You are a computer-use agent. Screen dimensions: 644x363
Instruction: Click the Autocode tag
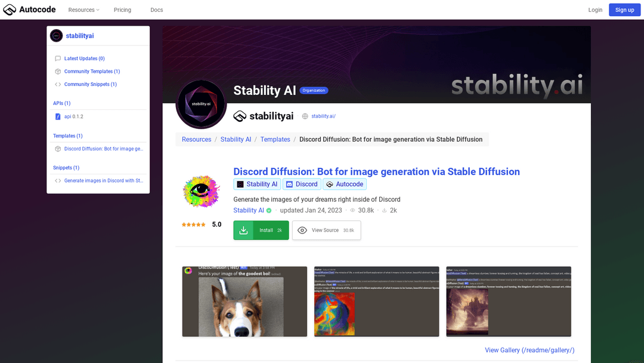[x=345, y=184]
